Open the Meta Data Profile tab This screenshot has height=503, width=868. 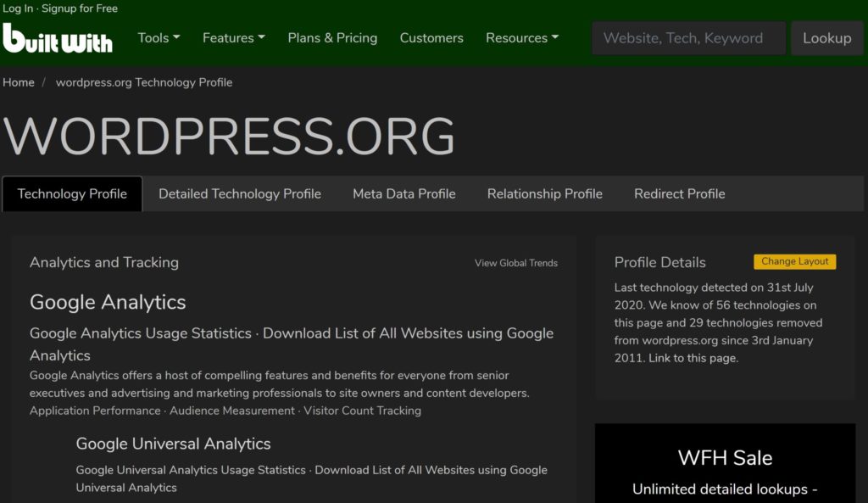404,194
